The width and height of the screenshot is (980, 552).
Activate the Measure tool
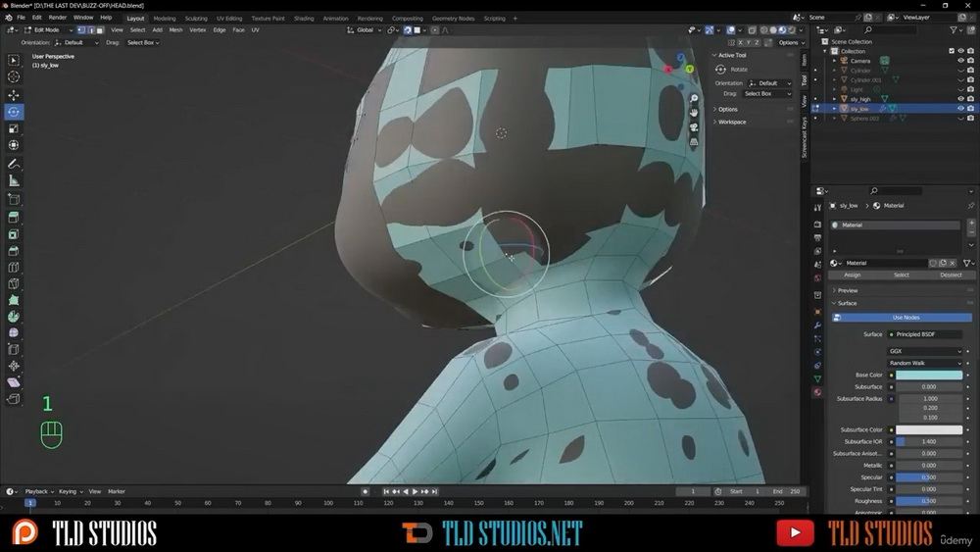pos(13,180)
